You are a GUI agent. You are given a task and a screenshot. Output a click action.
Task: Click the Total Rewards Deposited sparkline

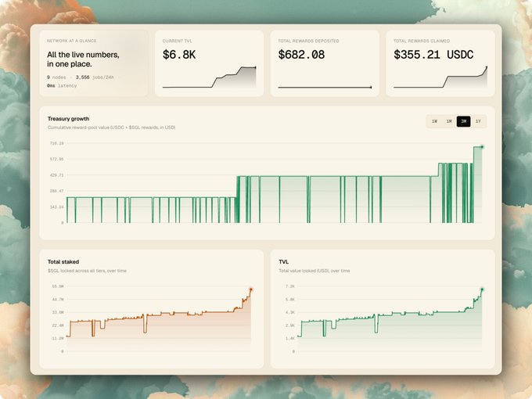tap(325, 87)
